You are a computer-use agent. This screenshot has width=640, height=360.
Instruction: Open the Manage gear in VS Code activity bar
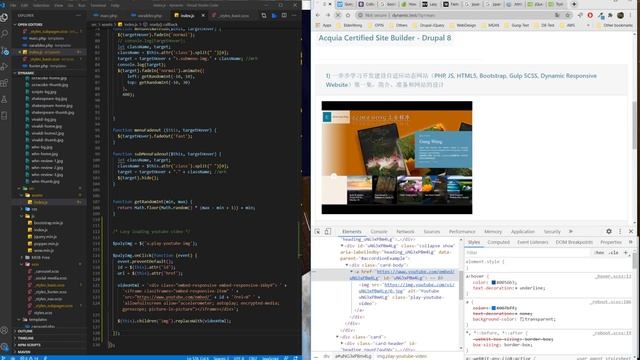pyautogui.click(x=4, y=347)
